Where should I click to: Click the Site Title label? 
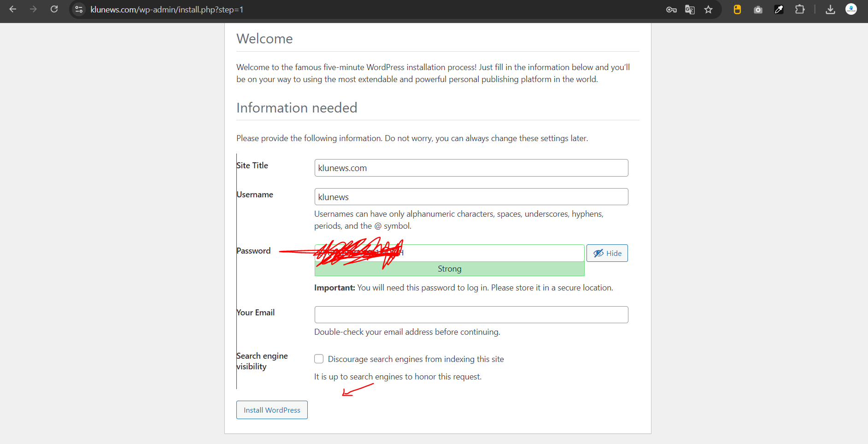click(252, 166)
